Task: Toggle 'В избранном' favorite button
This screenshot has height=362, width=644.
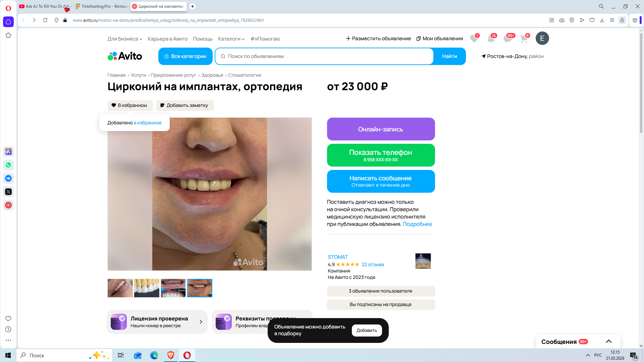Action: tap(130, 105)
